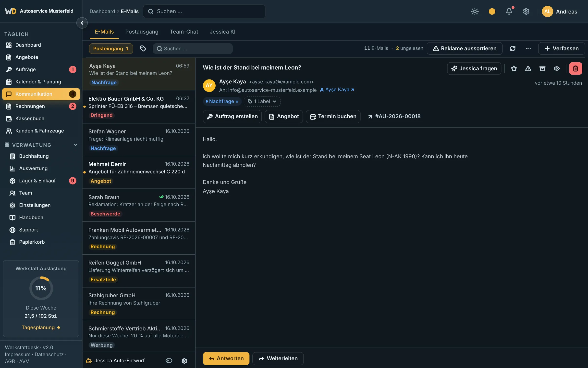Filter emails by label tag icon
Viewport: 588px width, 368px height.
(143, 49)
